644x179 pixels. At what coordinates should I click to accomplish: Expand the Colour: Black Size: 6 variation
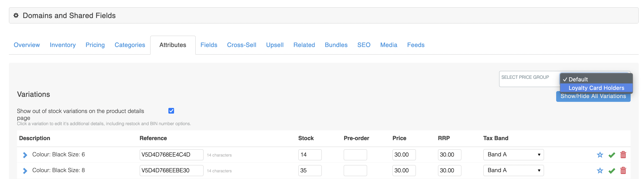point(25,155)
